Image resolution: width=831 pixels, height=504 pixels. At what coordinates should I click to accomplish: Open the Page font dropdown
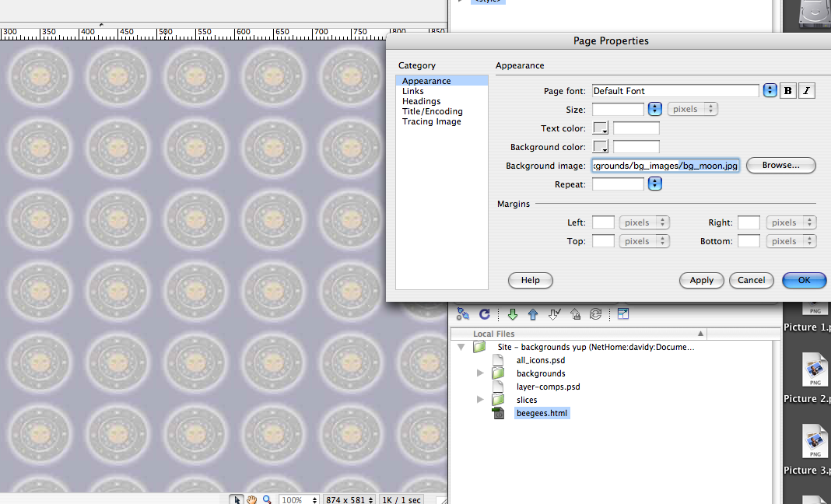tap(770, 91)
